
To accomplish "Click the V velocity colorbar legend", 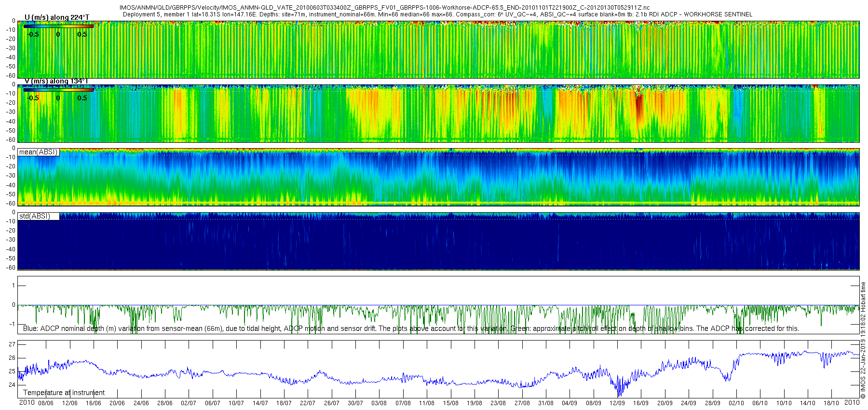I will point(58,90).
